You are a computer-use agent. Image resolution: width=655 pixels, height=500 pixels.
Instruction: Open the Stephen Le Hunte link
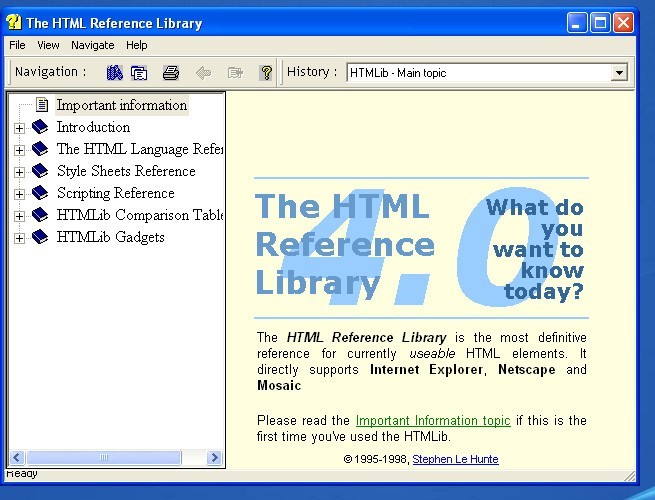coord(455,459)
